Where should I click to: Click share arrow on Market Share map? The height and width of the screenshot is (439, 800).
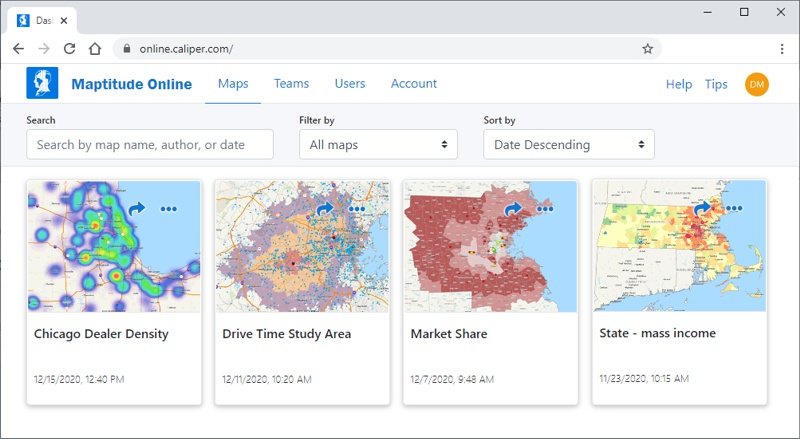coord(513,209)
